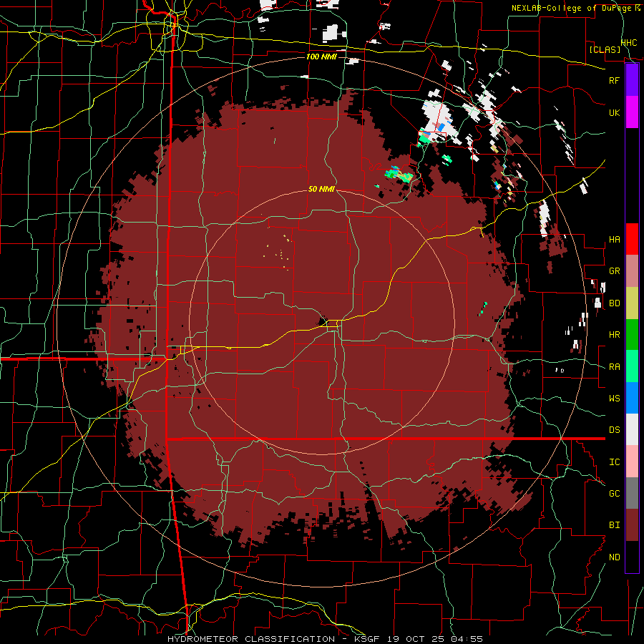
Task: Click the GR pink-brown legend swatch
Action: pos(632,271)
